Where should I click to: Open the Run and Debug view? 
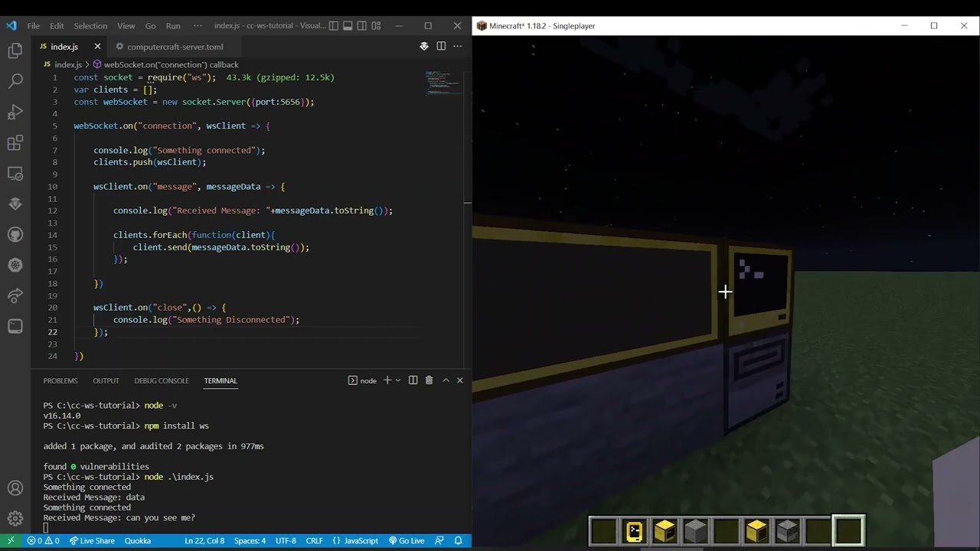click(15, 112)
